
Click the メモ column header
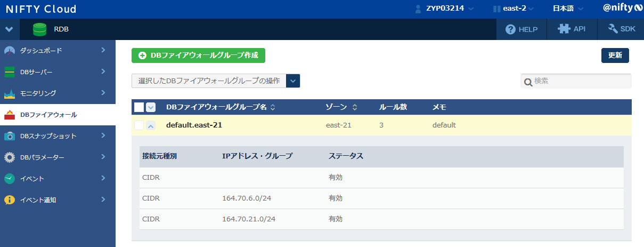click(439, 107)
